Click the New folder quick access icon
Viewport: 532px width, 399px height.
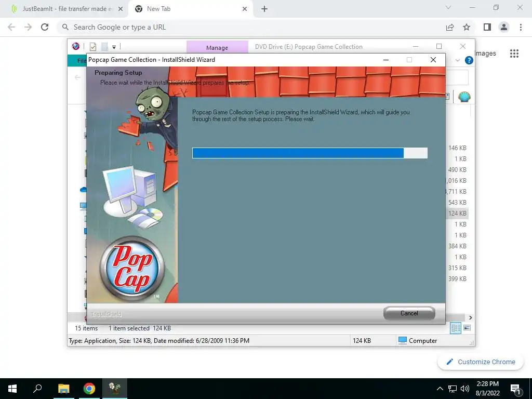pos(104,46)
